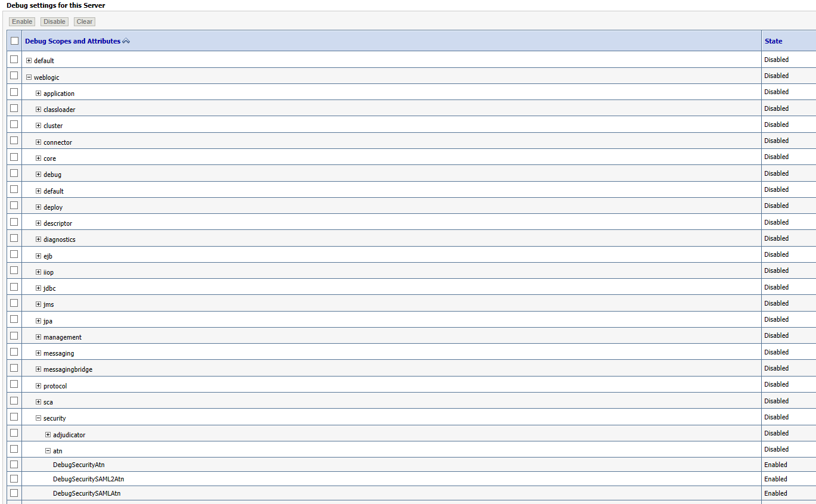Expand the ejb scope plus icon
This screenshot has width=816, height=504.
[x=38, y=256]
